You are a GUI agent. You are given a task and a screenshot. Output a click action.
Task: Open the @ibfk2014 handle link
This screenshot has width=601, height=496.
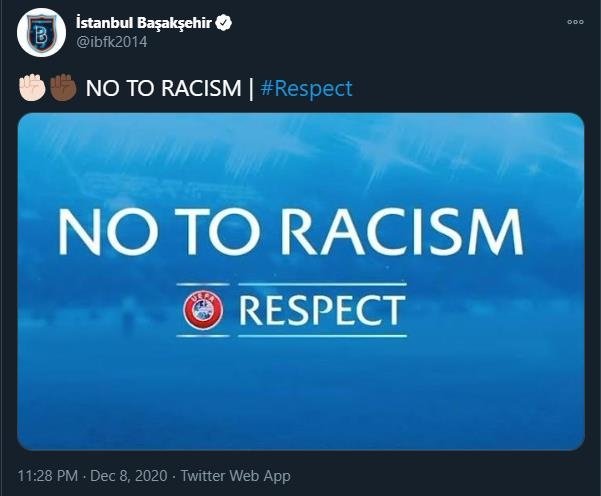pyautogui.click(x=112, y=42)
